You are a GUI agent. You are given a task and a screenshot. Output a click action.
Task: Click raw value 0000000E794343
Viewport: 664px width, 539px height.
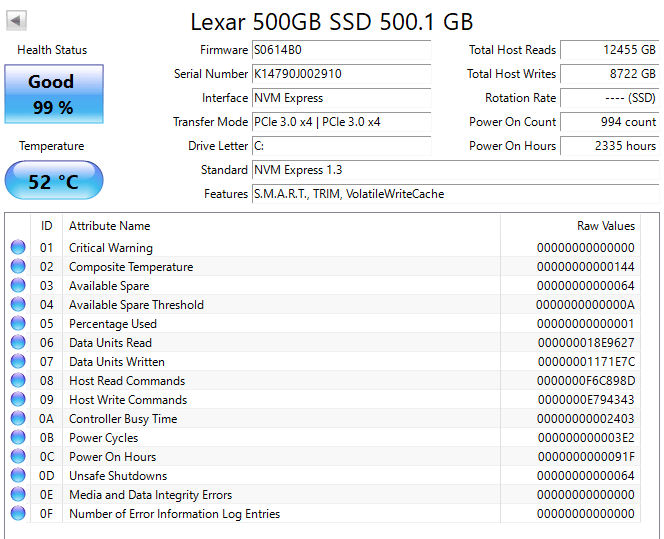586,400
